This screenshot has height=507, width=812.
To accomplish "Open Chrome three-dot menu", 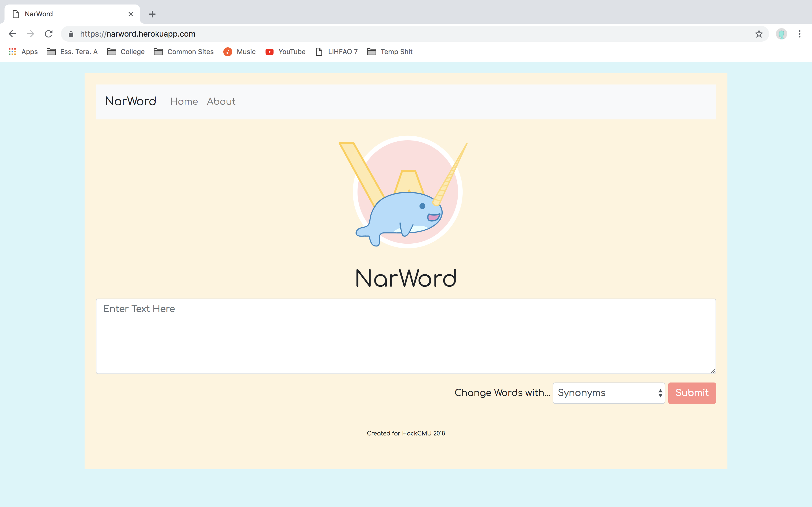I will pos(799,34).
